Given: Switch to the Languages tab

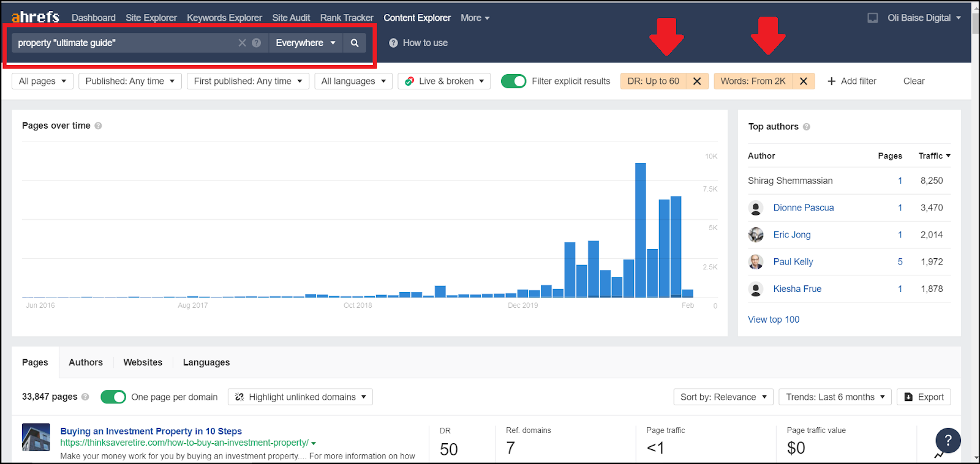Looking at the screenshot, I should click(x=206, y=362).
